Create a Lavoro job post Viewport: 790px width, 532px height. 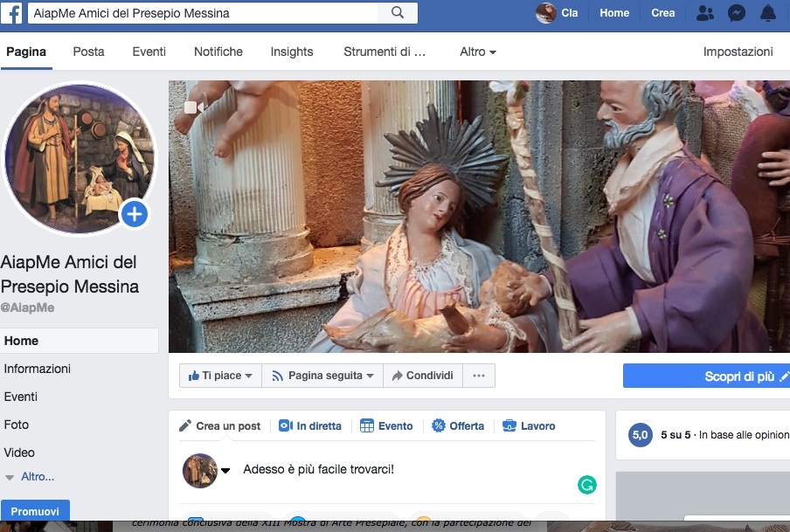pos(529,426)
